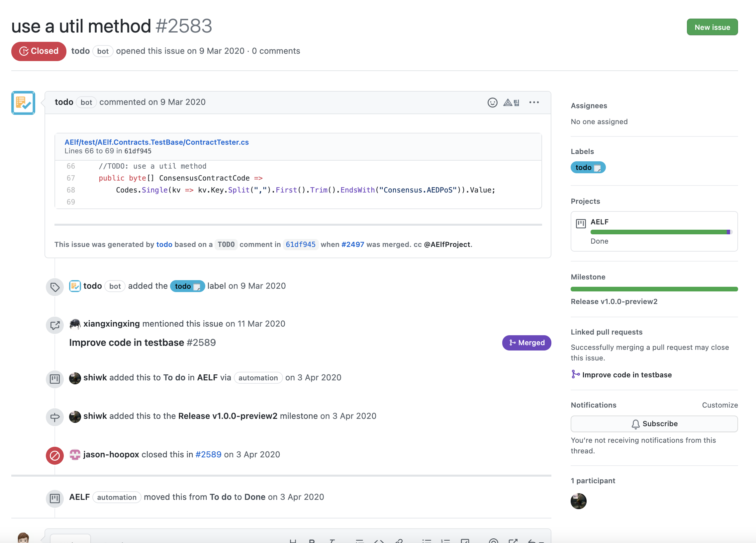Click 'No one assigned' text
The width and height of the screenshot is (756, 543).
click(599, 121)
